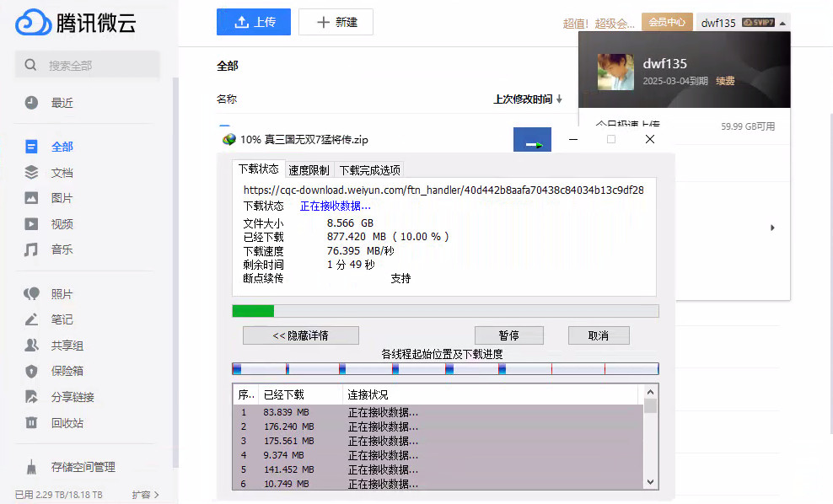This screenshot has height=504, width=833.
Task: Click the Tencent Weiyun cloud logo
Action: coord(33,22)
